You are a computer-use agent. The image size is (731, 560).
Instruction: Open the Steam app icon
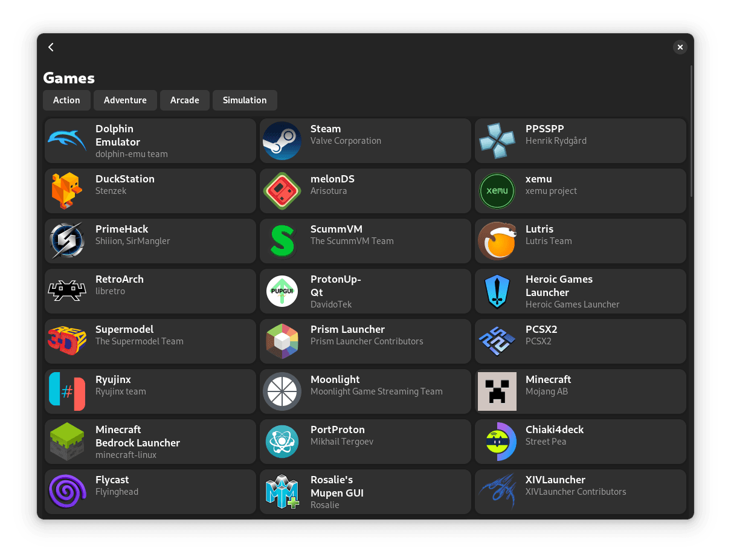(x=282, y=141)
